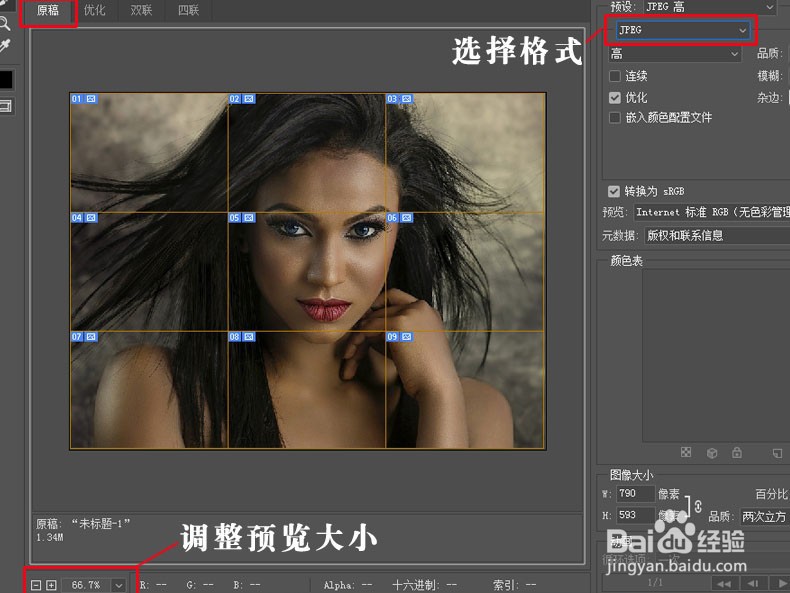Select the Eyedropper tool

click(x=5, y=46)
